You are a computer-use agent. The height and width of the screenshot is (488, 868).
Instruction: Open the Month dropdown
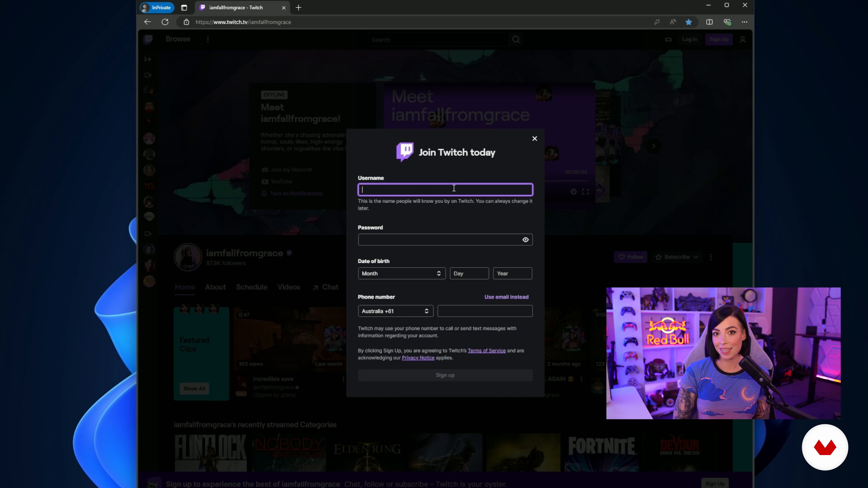402,273
